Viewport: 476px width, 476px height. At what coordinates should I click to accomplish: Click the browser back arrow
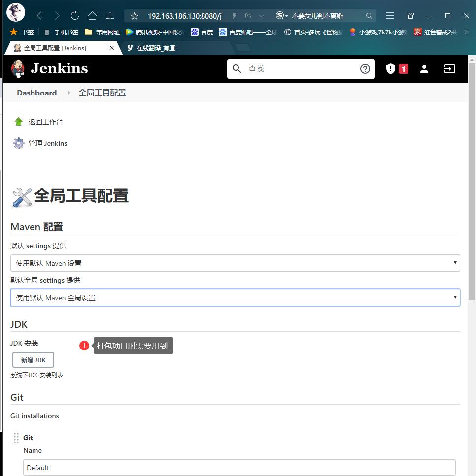[x=39, y=15]
